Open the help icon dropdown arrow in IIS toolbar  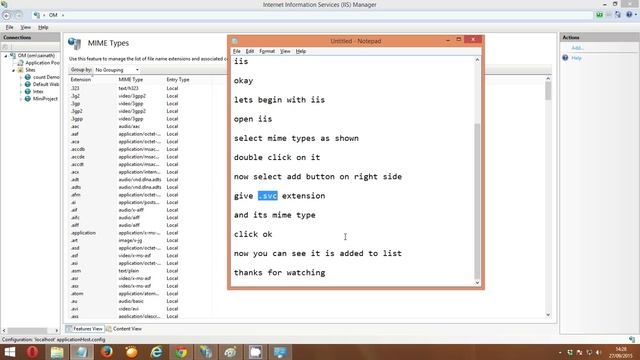click(x=636, y=15)
